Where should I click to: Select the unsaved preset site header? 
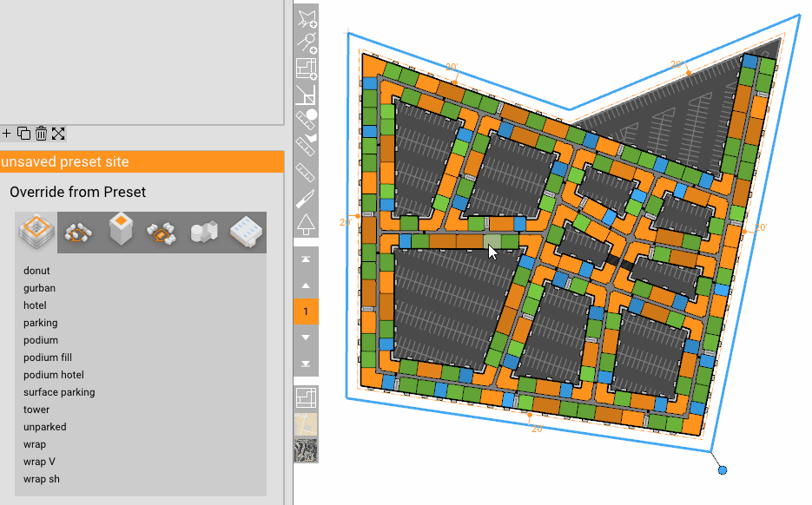tap(142, 161)
